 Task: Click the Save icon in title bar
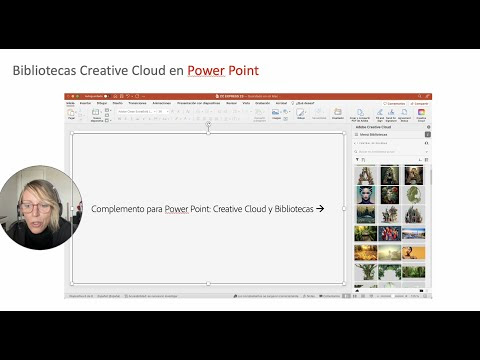(x=122, y=96)
